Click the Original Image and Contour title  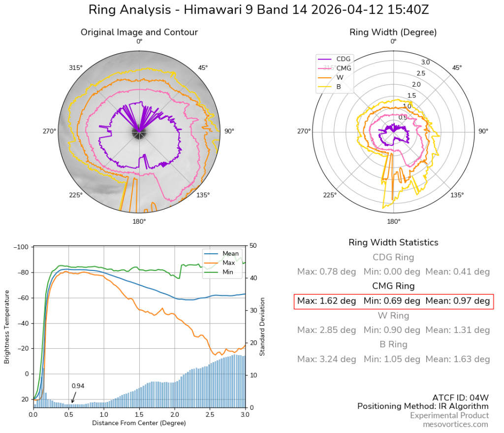[139, 33]
